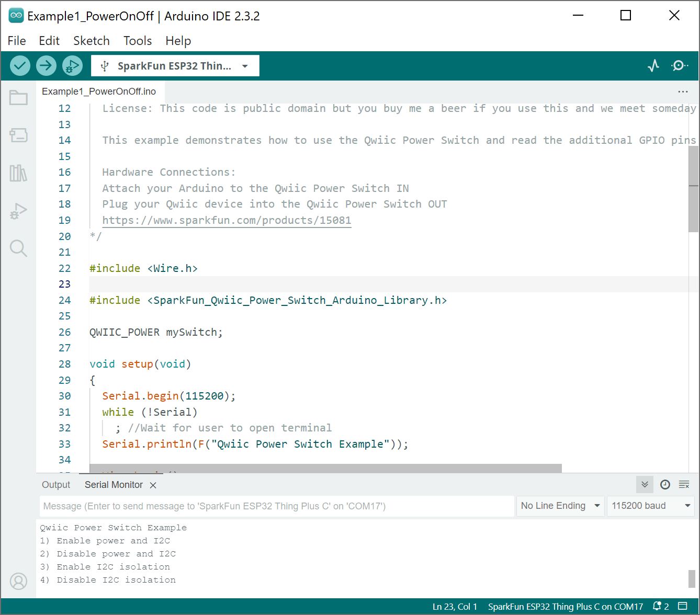The image size is (700, 615).
Task: Upload the sketch with the arrow button
Action: (x=46, y=66)
